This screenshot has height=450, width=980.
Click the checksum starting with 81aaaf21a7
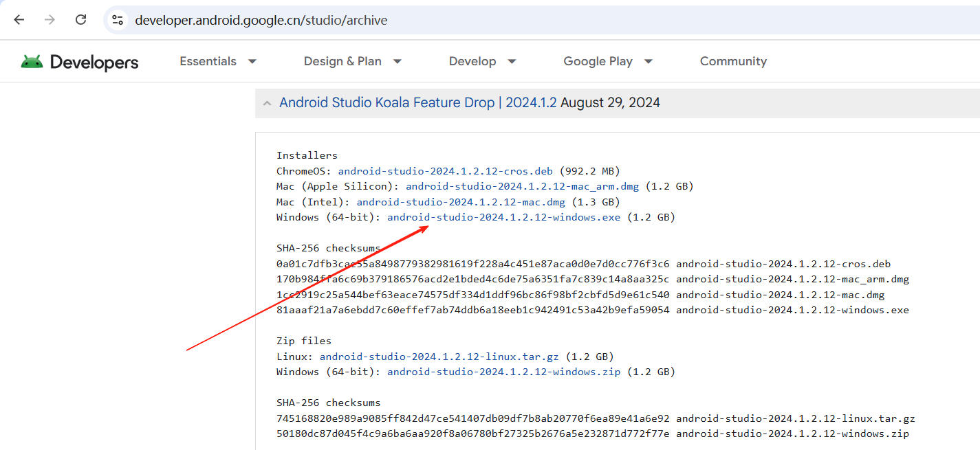[x=473, y=310]
